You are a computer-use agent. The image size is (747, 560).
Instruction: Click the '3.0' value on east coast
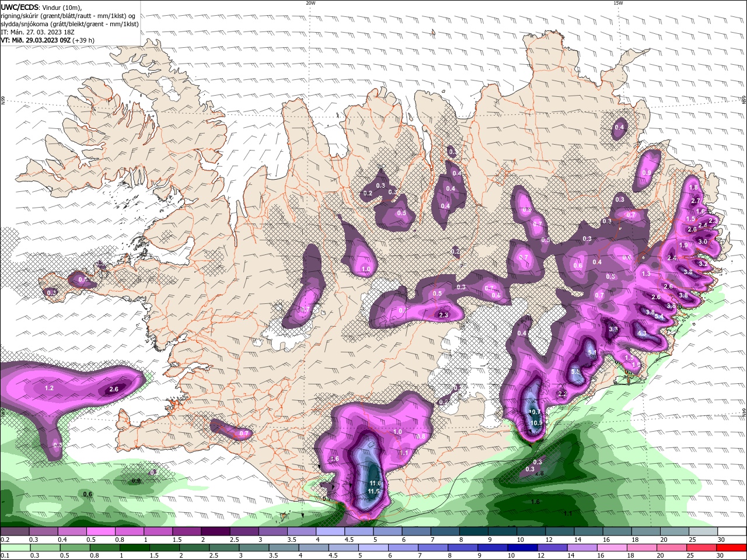point(703,242)
